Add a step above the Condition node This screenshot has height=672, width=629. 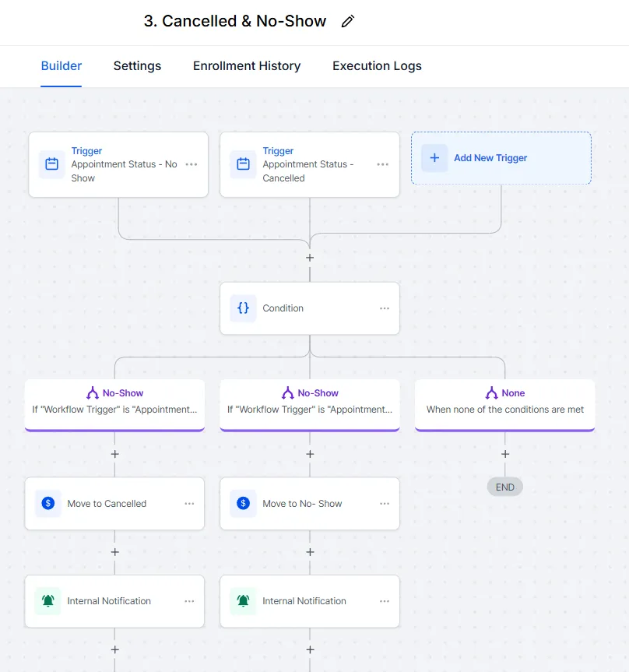point(310,258)
